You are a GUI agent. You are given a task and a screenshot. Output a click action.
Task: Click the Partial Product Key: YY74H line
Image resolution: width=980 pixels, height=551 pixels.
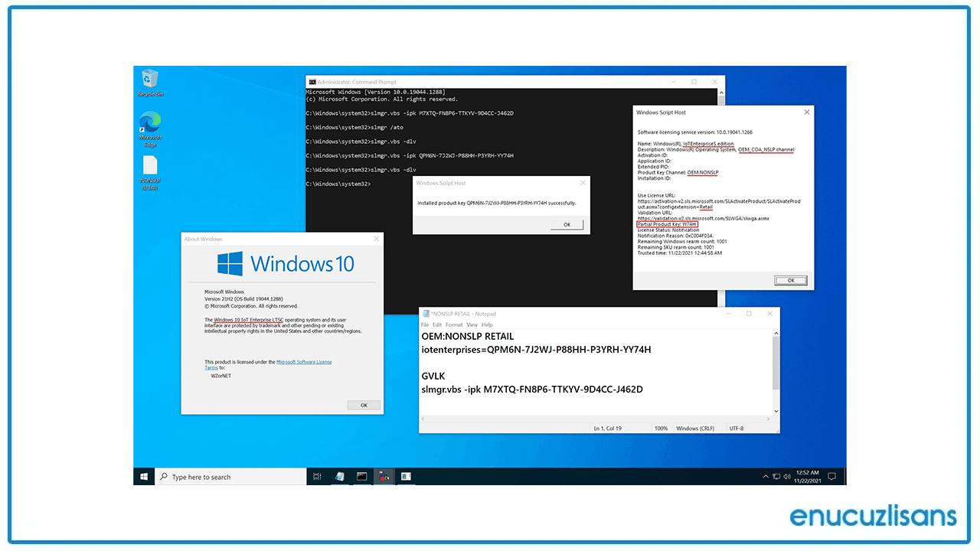(x=667, y=224)
